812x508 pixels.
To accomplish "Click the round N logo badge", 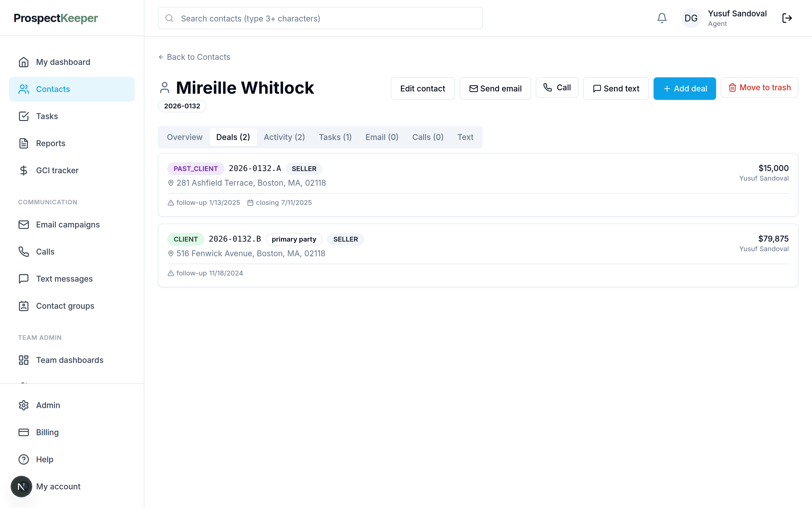I will click(21, 487).
